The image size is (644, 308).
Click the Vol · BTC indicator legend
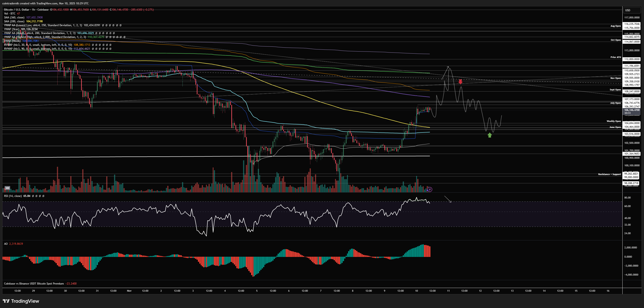tap(10, 14)
